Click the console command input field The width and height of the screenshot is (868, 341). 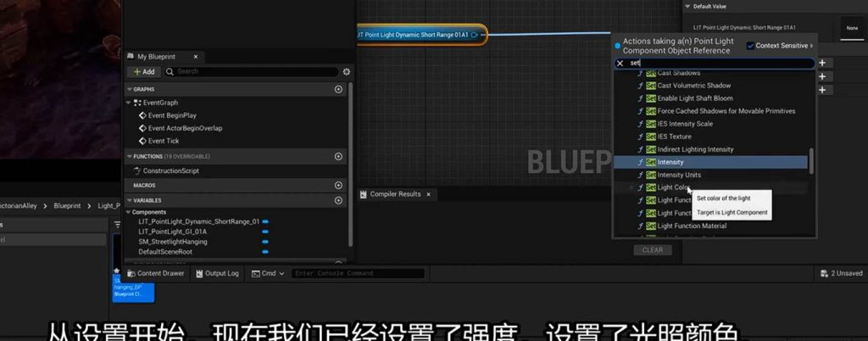click(x=358, y=274)
